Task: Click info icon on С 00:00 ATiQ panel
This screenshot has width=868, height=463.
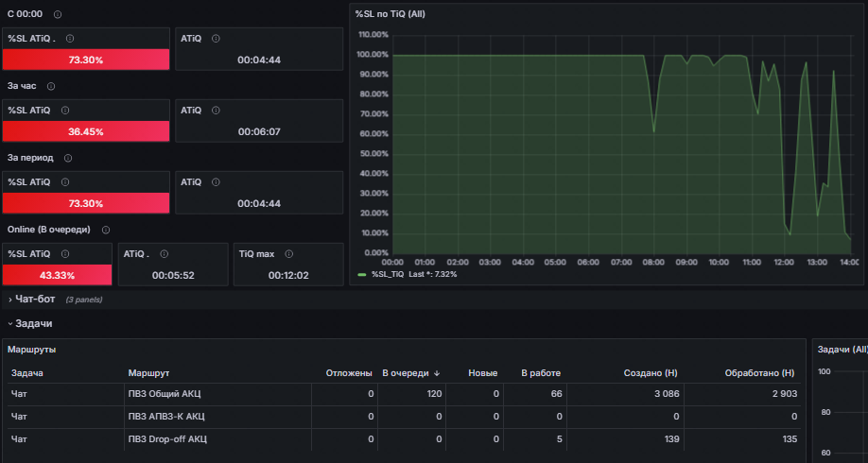Action: click(216, 39)
